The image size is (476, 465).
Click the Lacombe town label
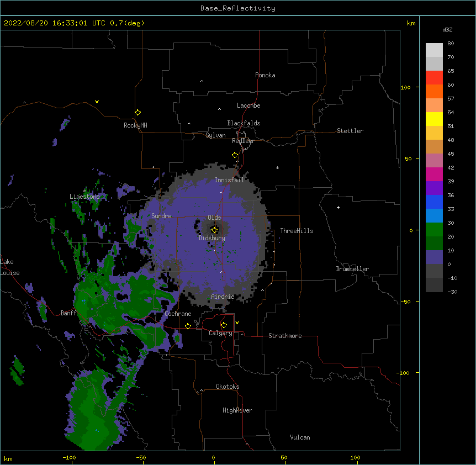(x=248, y=105)
